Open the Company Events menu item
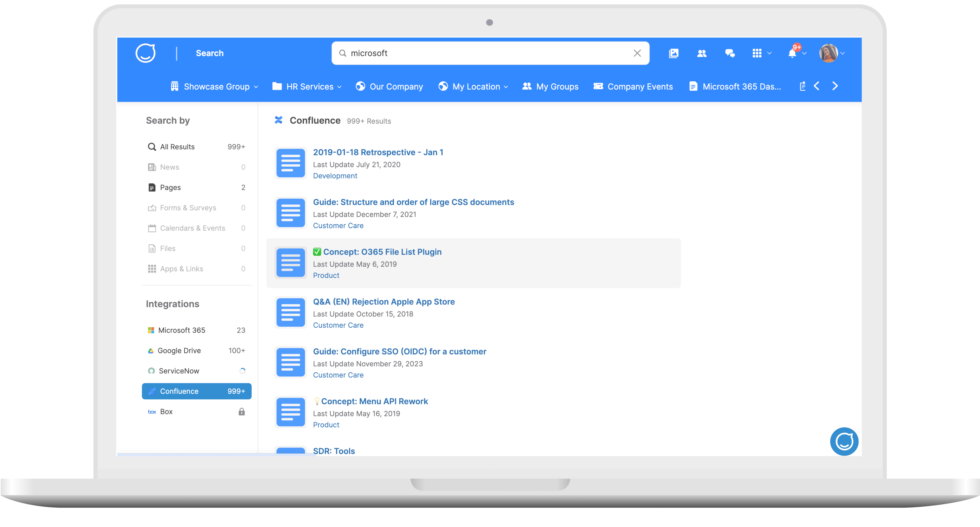The image size is (980, 527). [633, 86]
